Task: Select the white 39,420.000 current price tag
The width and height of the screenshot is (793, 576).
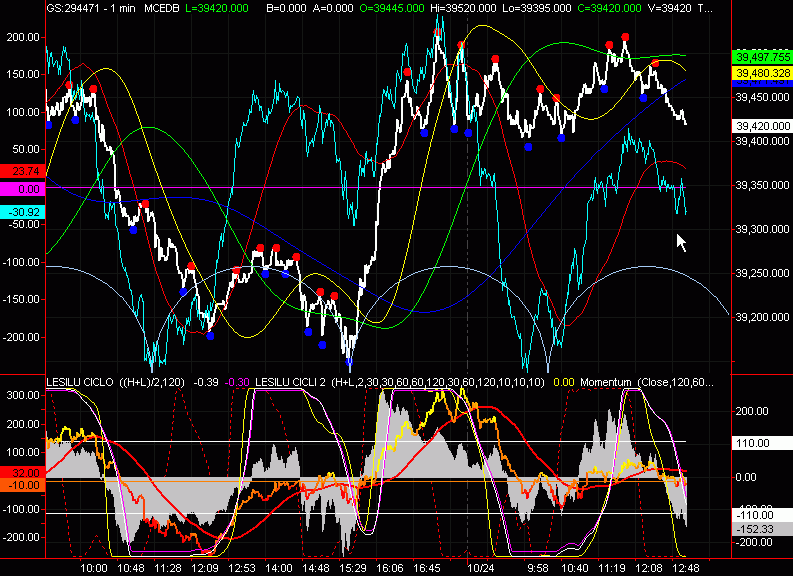Action: [762, 126]
